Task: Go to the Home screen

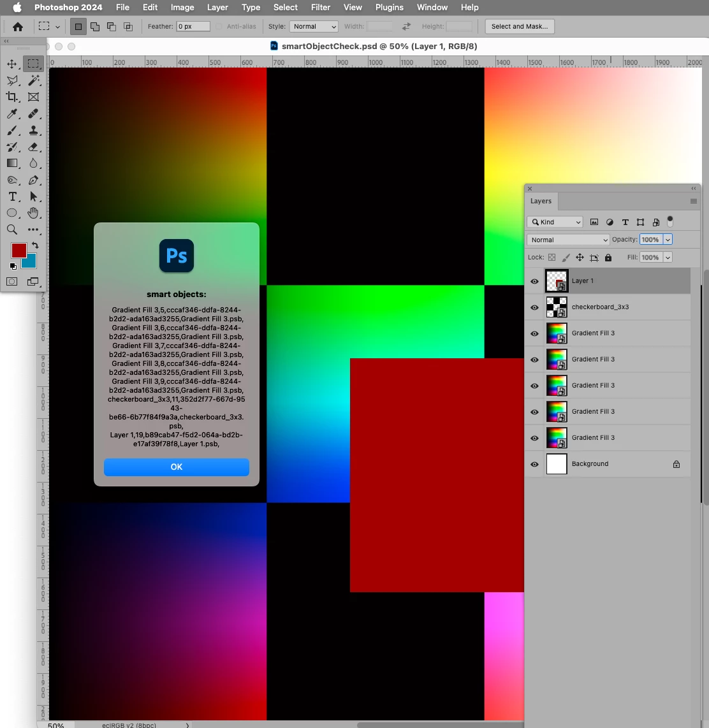Action: coord(18,27)
